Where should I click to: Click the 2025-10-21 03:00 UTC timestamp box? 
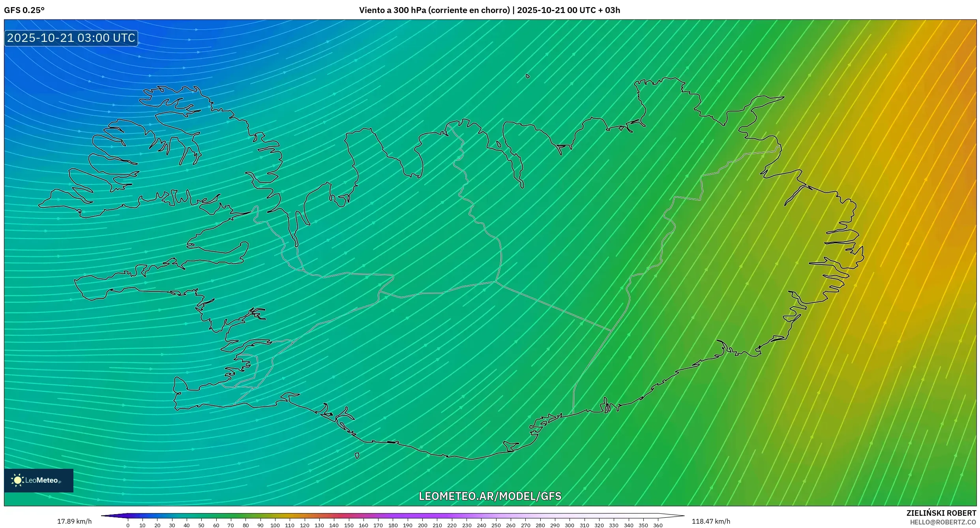coord(71,38)
